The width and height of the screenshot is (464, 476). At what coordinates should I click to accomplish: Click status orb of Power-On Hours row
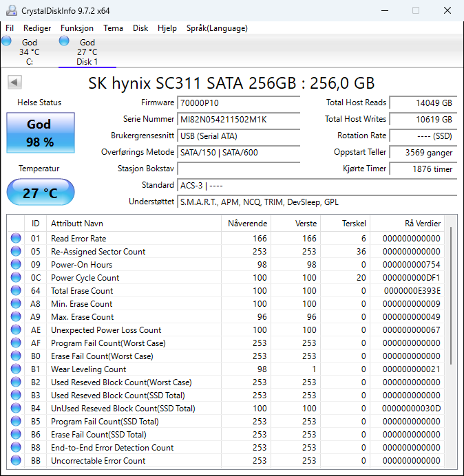tap(16, 264)
